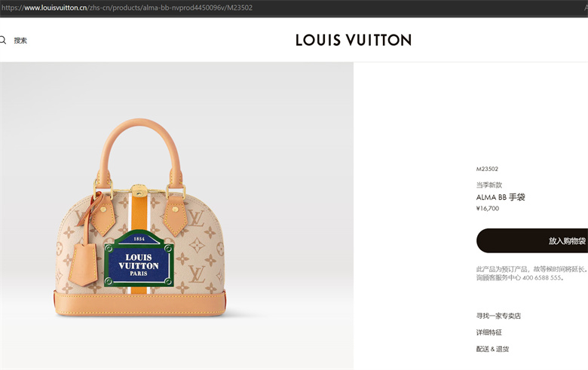The width and height of the screenshot is (588, 370).
Task: Click customer service number 400 6588 555
Action: coord(542,278)
